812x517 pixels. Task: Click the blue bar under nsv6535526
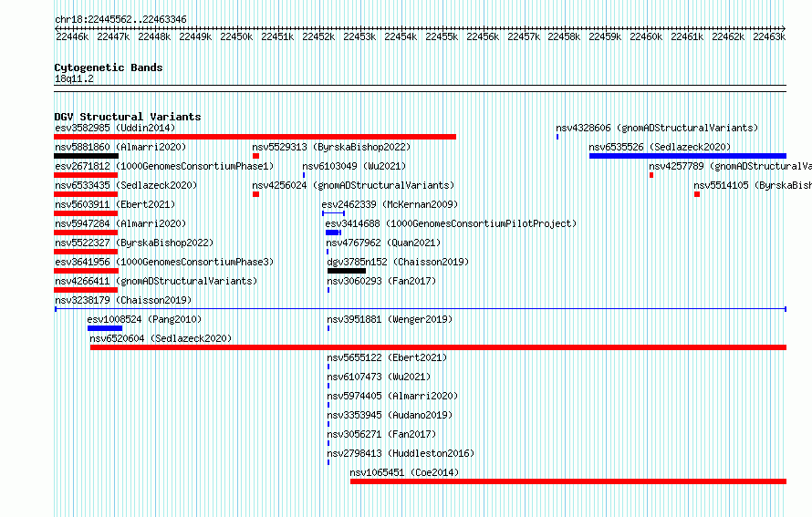[688, 156]
